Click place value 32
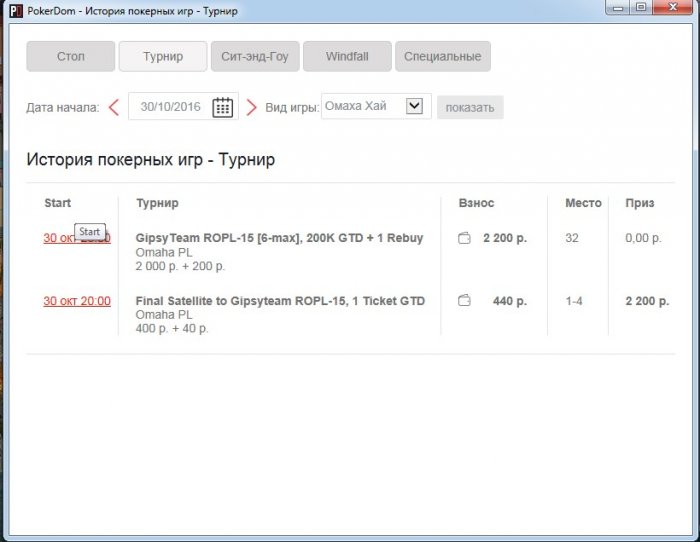The height and width of the screenshot is (542, 700). click(572, 238)
